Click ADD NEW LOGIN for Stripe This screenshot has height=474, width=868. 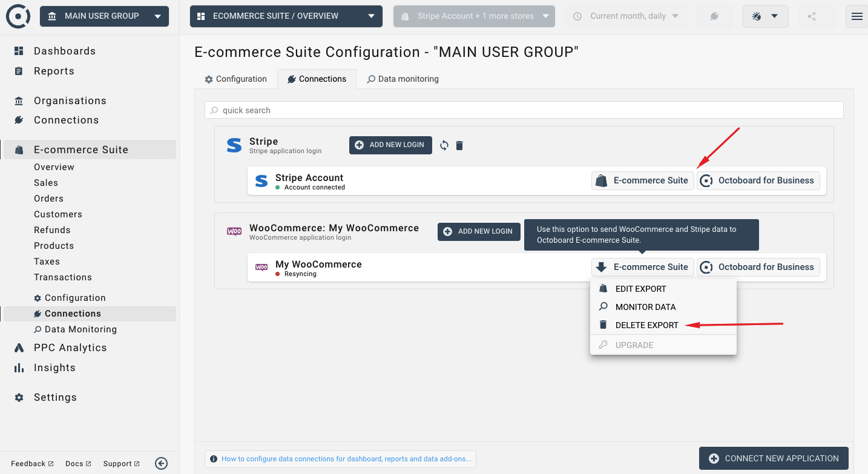(x=390, y=145)
